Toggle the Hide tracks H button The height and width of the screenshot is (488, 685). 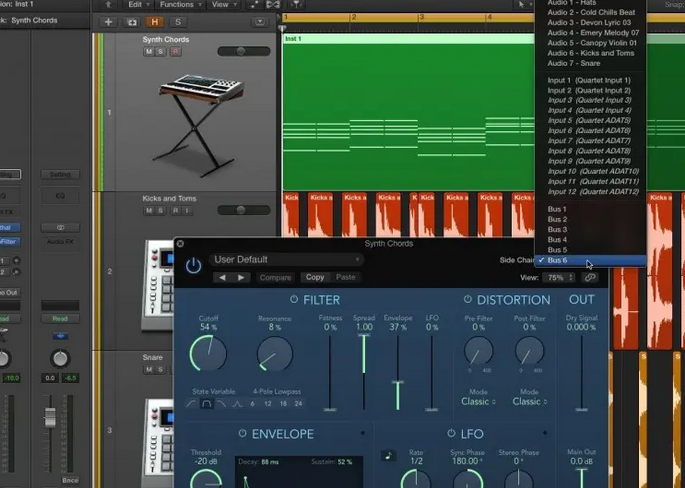[155, 22]
